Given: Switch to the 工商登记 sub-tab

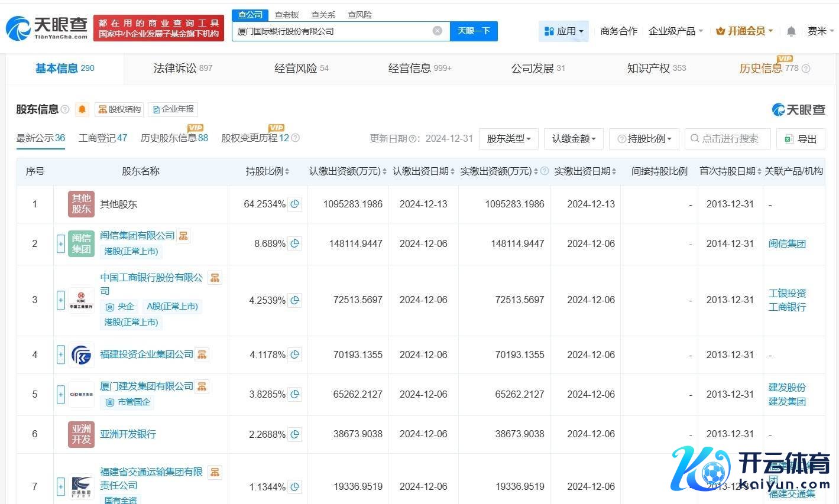Looking at the screenshot, I should tap(102, 138).
